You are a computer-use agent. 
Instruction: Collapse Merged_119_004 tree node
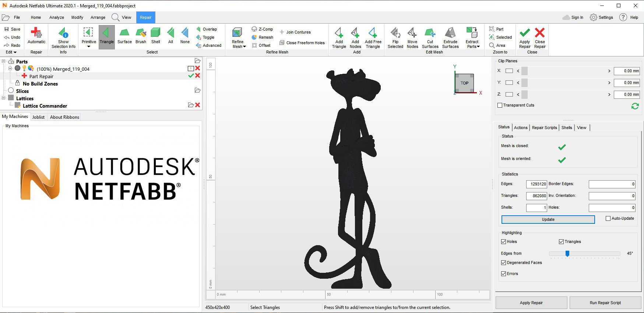(x=10, y=69)
